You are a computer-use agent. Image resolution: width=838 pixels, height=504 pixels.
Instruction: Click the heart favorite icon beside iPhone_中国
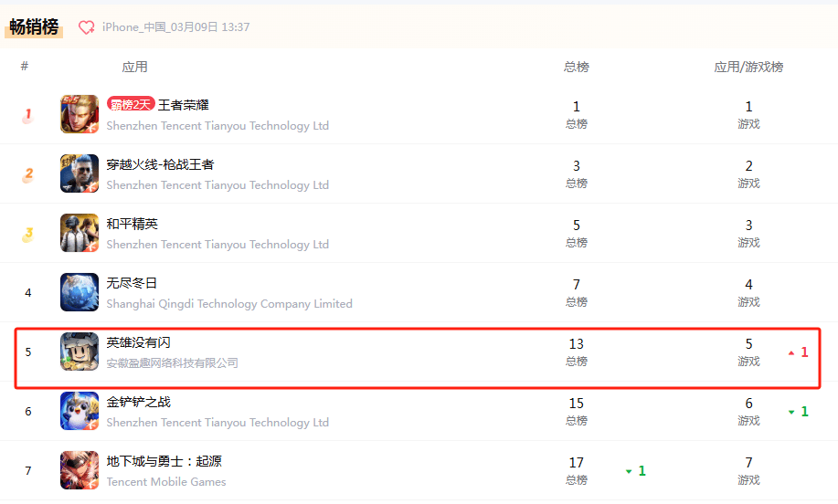(87, 27)
